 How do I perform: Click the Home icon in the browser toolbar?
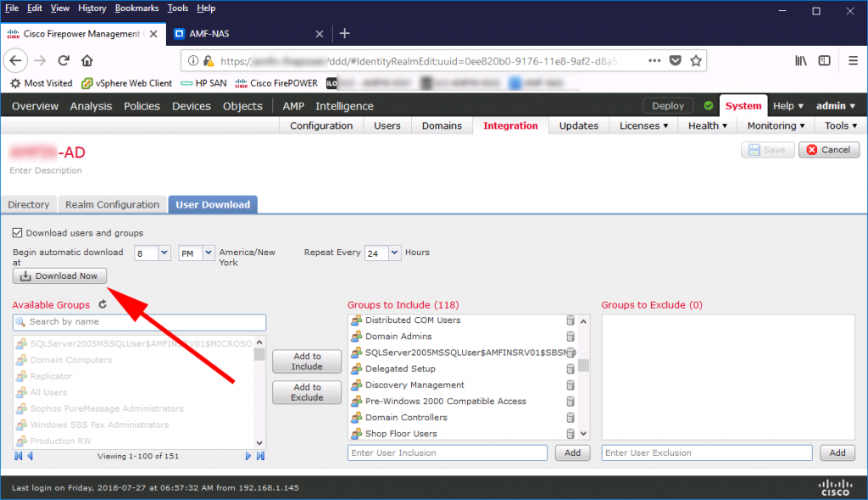pyautogui.click(x=87, y=60)
